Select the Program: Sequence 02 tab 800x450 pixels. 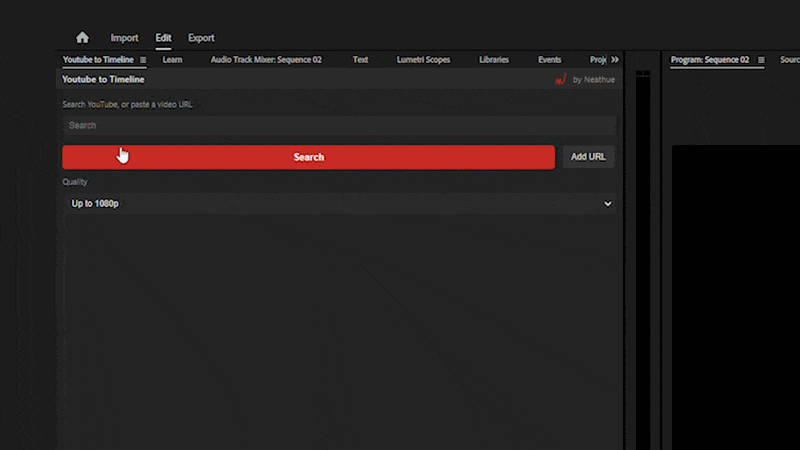pyautogui.click(x=710, y=60)
